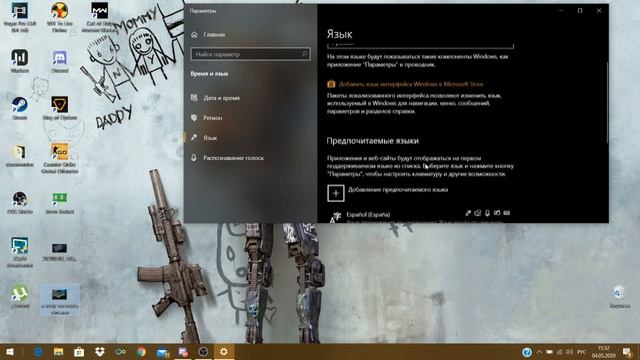Launch Google Chrome from the taskbar

point(141,352)
